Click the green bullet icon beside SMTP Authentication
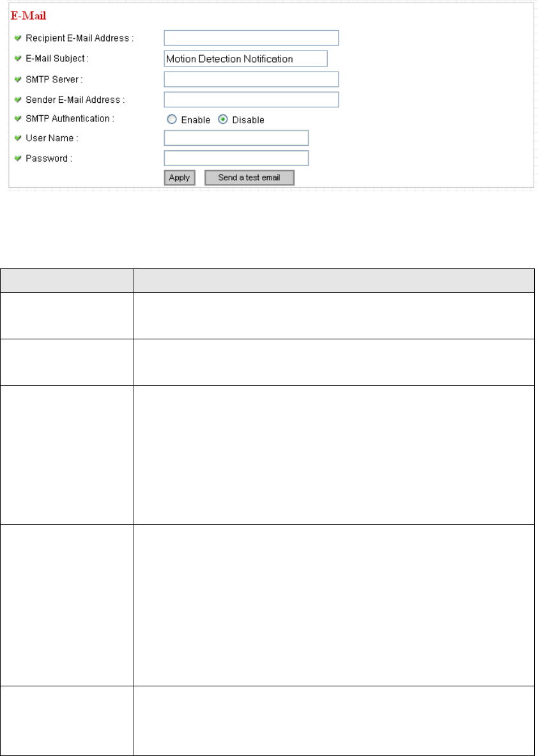 tap(18, 118)
